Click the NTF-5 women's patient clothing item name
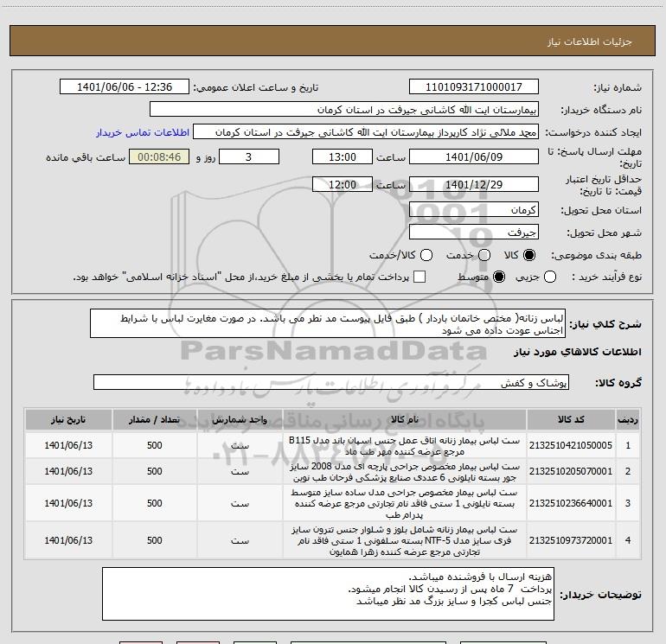This screenshot has width=666, height=644. [405, 541]
